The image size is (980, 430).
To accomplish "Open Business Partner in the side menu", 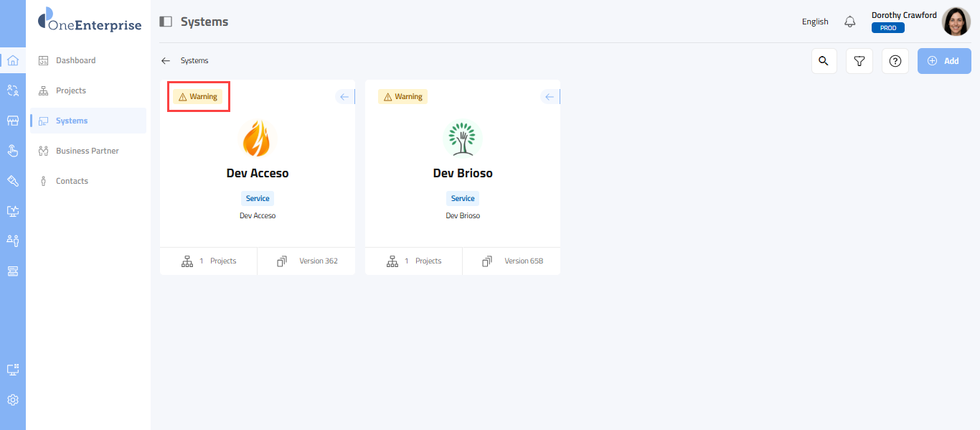I will coord(87,151).
